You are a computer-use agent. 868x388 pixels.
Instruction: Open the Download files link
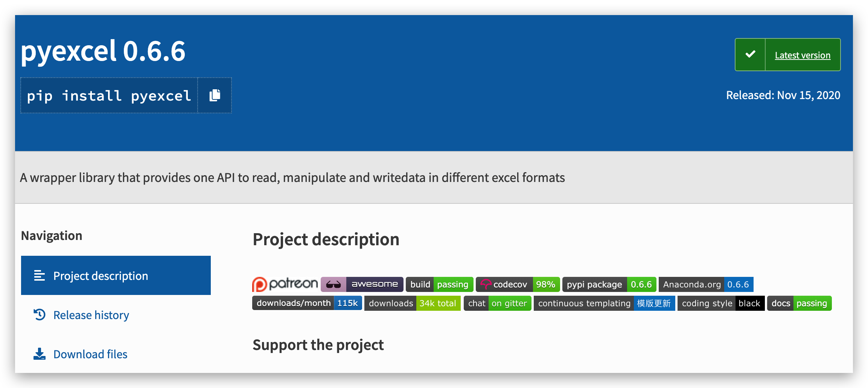point(90,354)
